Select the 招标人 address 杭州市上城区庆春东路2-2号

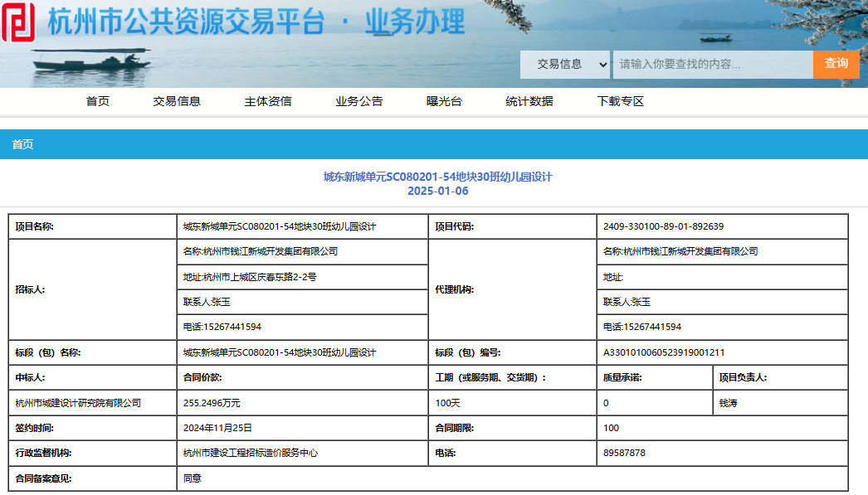[x=250, y=277]
